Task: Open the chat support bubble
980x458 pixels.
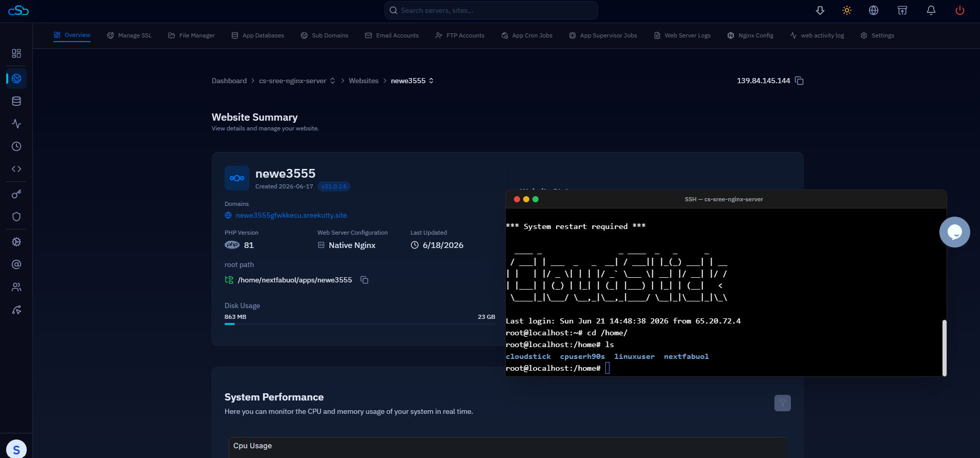Action: [x=955, y=232]
